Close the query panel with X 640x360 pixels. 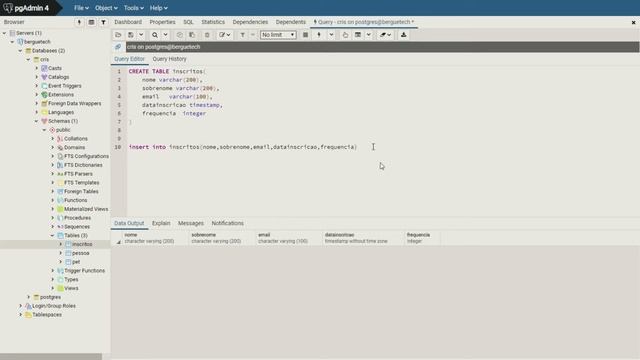(633, 22)
